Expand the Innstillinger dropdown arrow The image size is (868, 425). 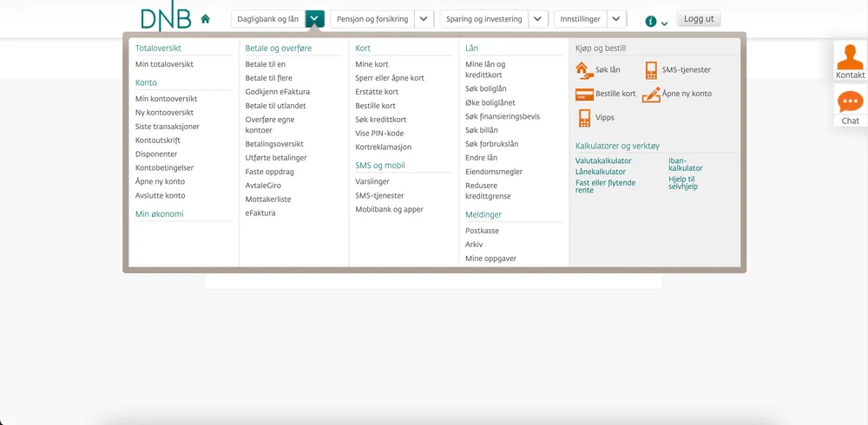616,19
